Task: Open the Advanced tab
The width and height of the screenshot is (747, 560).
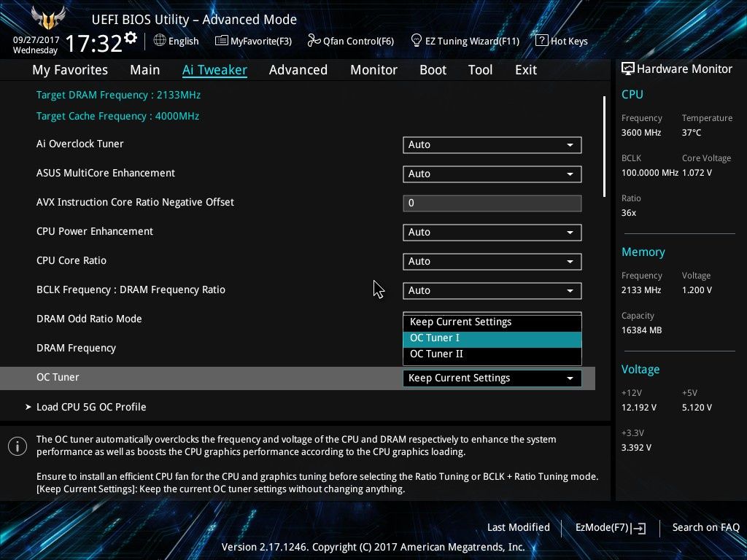Action: (298, 70)
